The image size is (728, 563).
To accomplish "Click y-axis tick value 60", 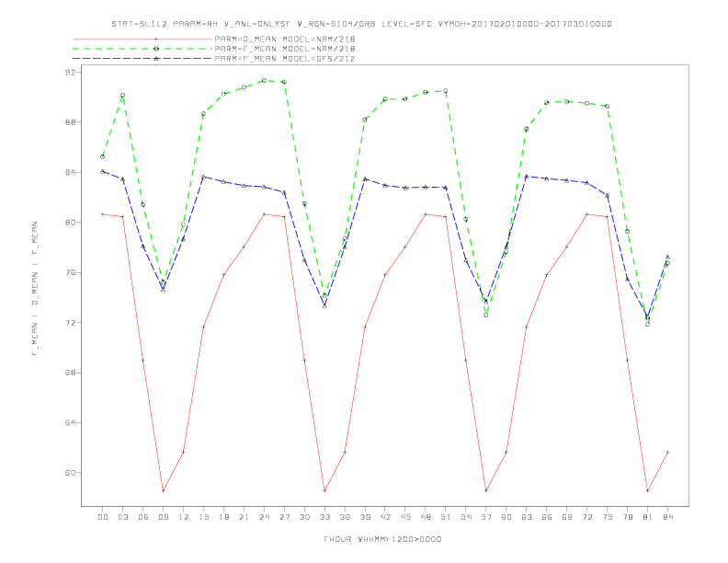I will click(71, 473).
